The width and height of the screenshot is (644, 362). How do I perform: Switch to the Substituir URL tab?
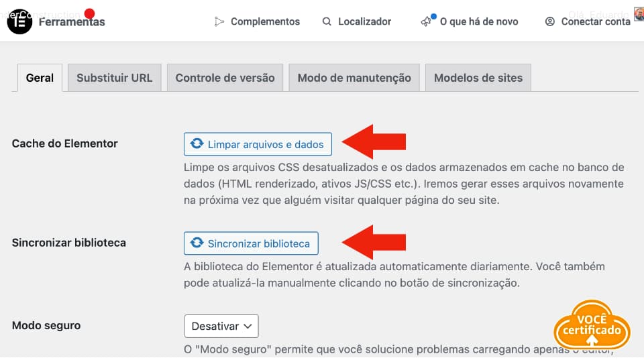(x=115, y=78)
